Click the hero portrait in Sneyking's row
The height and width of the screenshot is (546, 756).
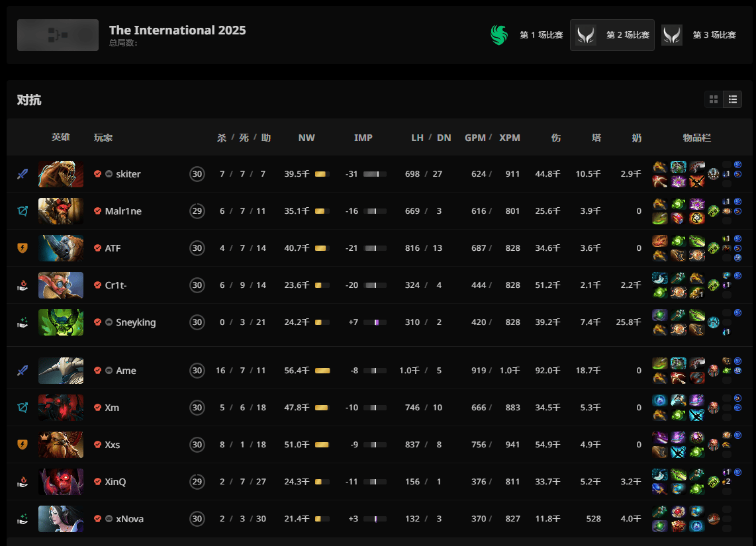pos(61,322)
